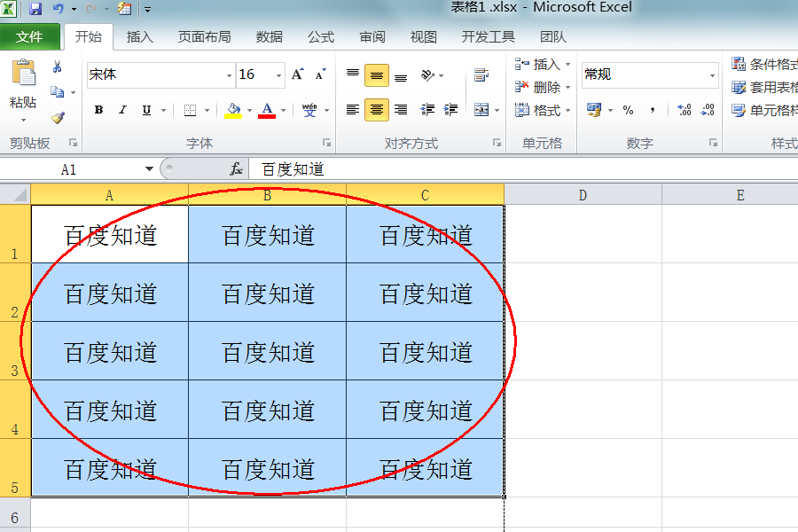798x532 pixels.
Task: Apply comma style
Action: 653,110
